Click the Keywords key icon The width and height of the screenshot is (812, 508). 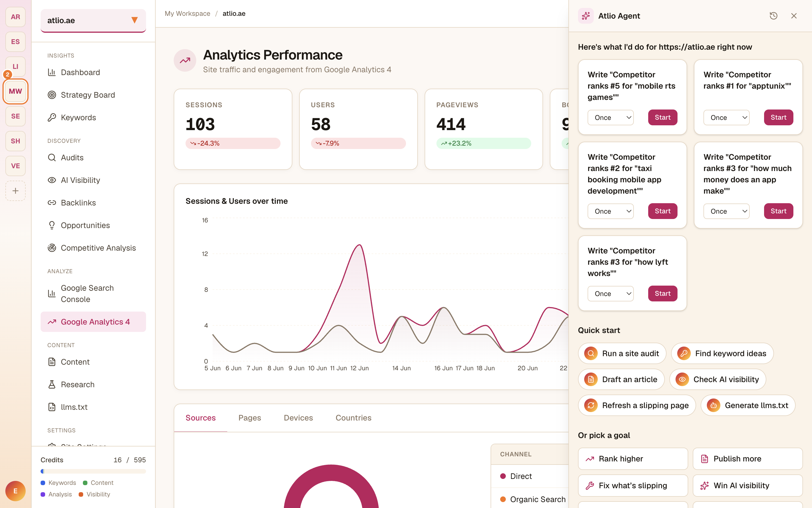click(x=52, y=117)
